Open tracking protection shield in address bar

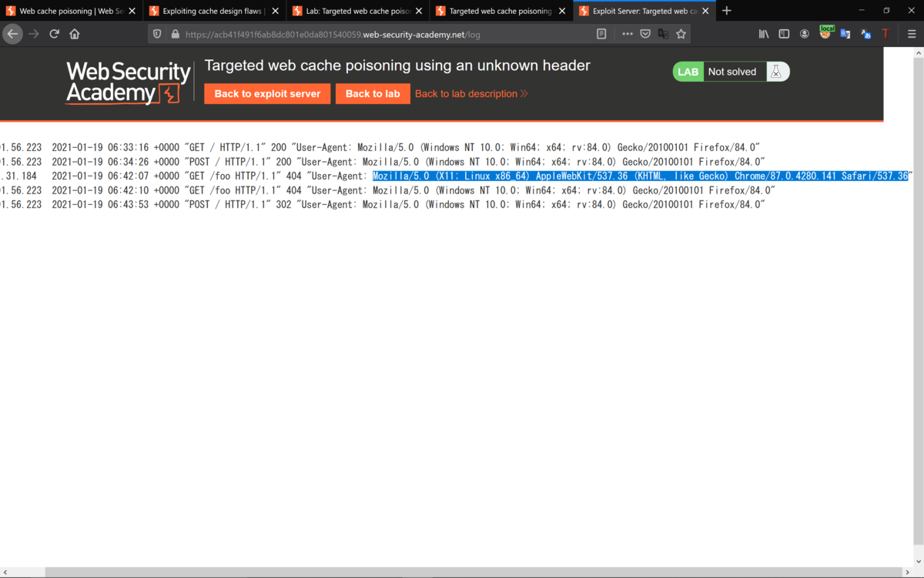(x=158, y=34)
